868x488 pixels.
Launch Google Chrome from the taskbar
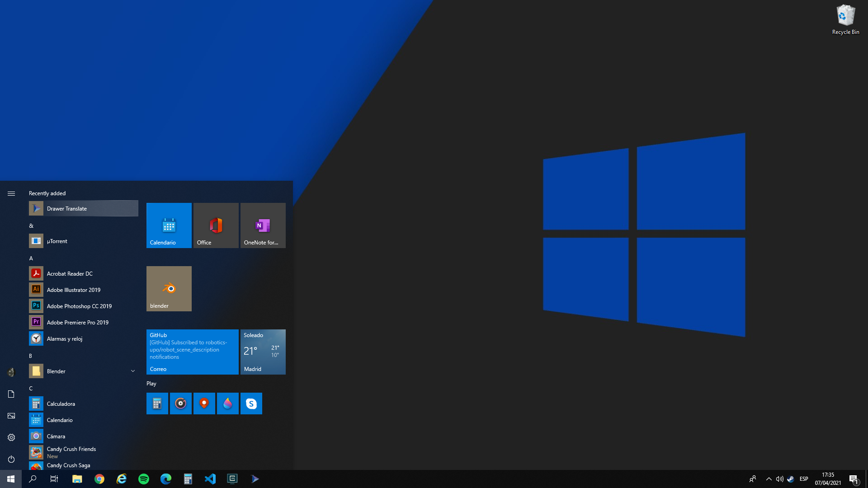pyautogui.click(x=99, y=479)
